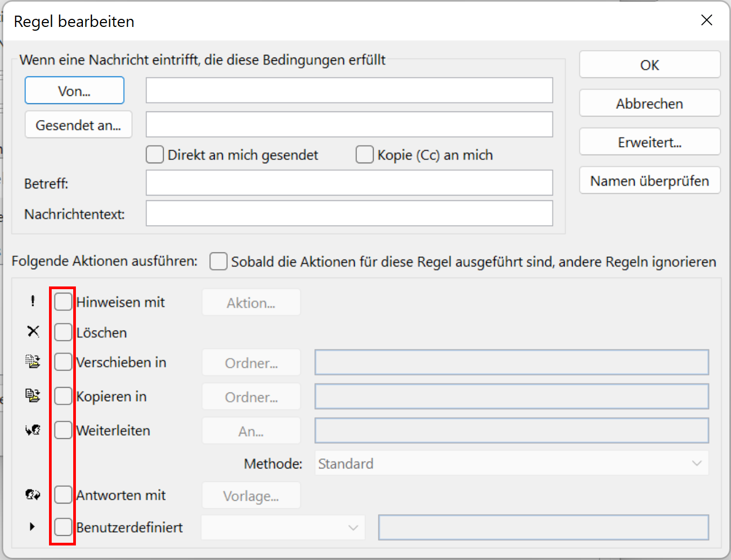
Task: Enable the Benutzerdefiniert checkbox
Action: point(64,527)
